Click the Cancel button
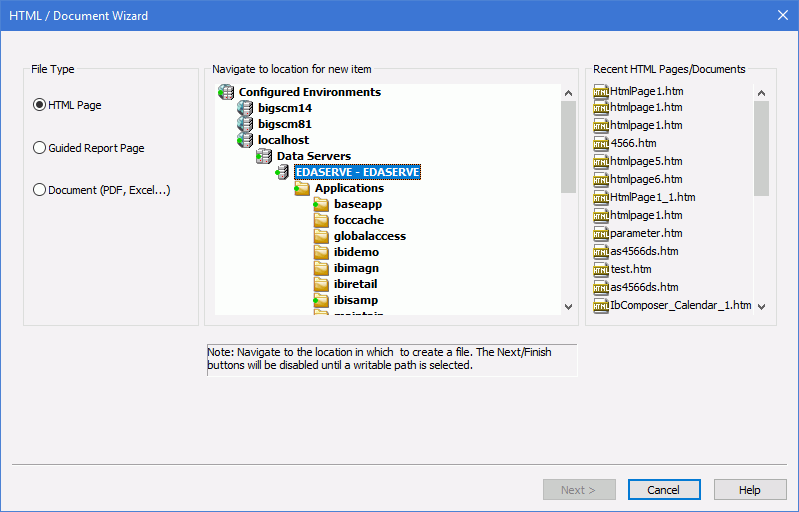799x512 pixels. (663, 490)
